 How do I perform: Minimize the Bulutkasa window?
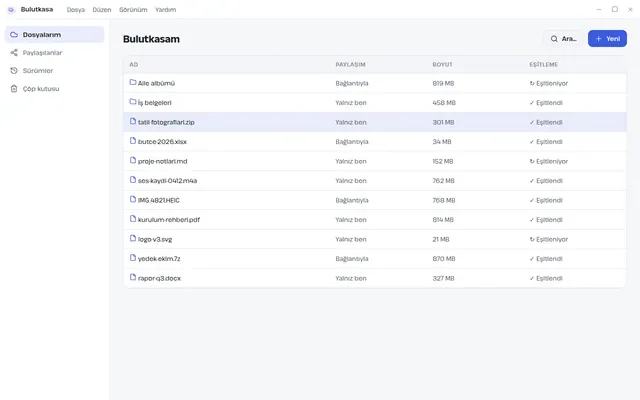click(599, 9)
